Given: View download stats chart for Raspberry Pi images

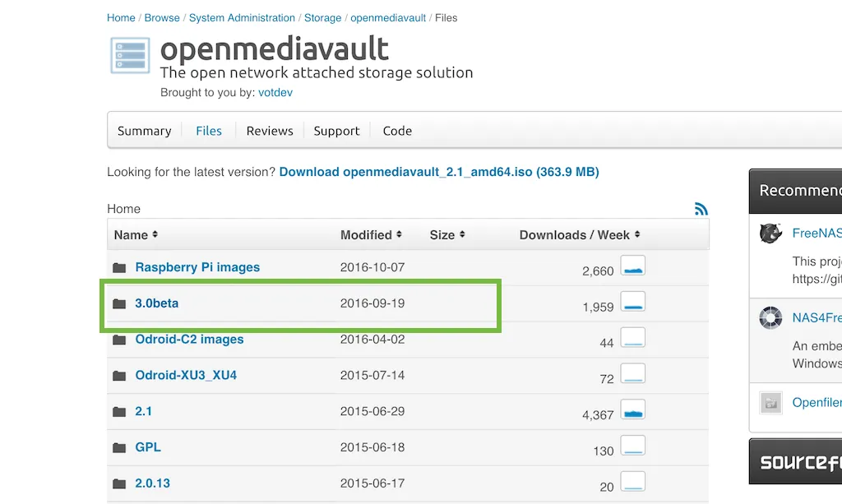Looking at the screenshot, I should click(x=633, y=266).
